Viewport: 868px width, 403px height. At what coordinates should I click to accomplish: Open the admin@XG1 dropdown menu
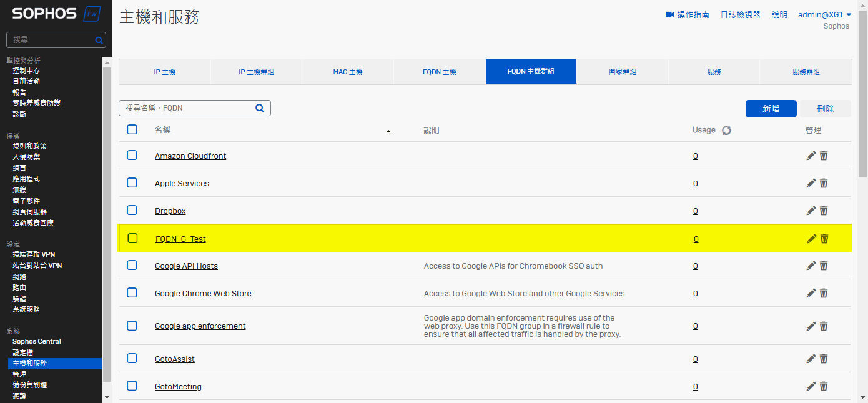pos(825,14)
